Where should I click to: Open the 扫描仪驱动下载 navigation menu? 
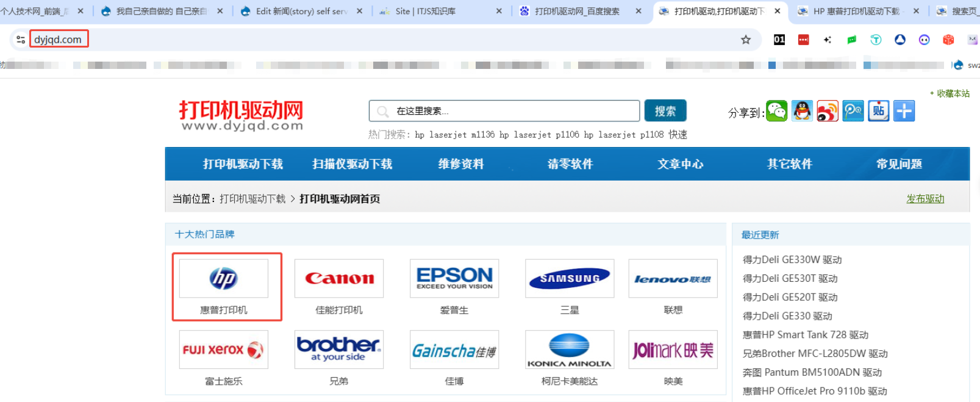click(x=352, y=164)
